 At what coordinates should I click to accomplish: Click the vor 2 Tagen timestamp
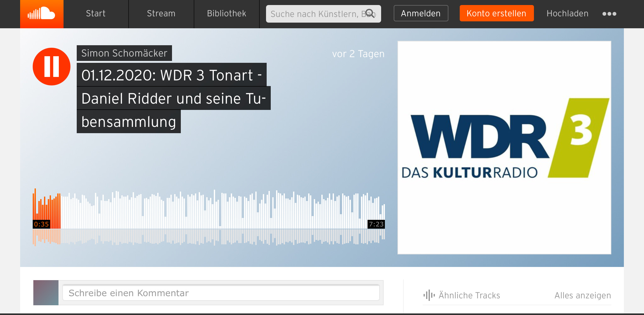tap(358, 54)
